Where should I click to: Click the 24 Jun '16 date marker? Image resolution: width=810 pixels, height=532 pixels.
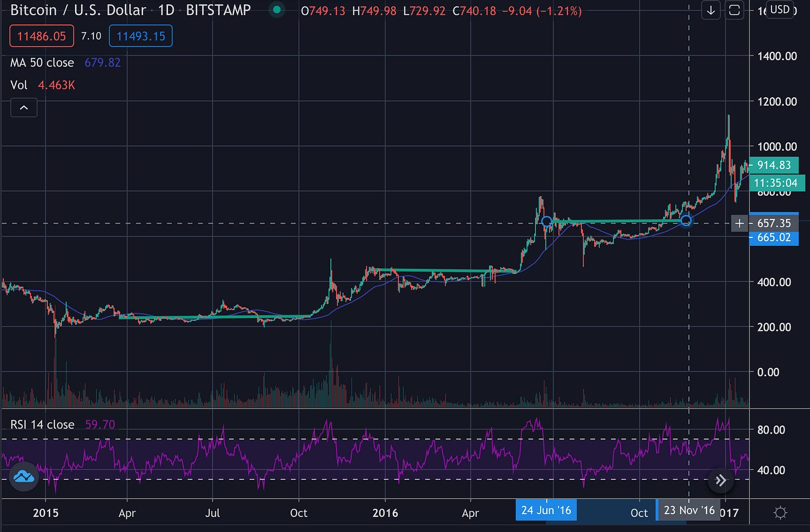click(x=546, y=510)
